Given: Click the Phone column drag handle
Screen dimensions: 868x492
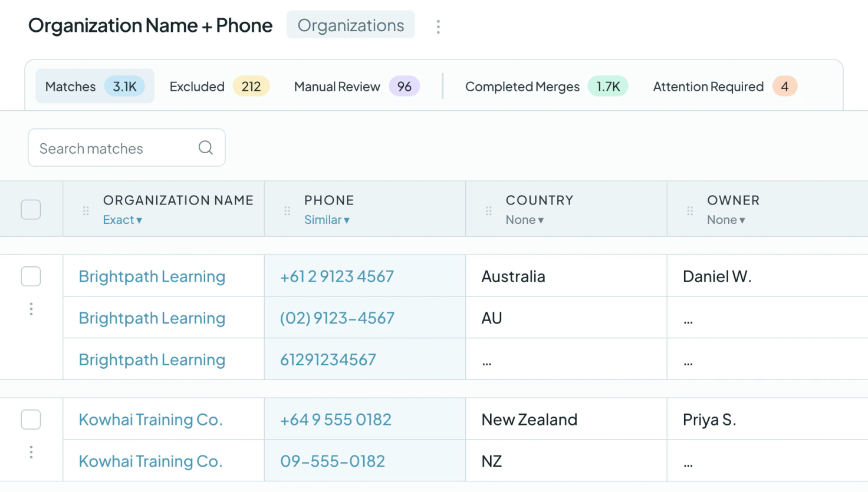Looking at the screenshot, I should [x=287, y=210].
